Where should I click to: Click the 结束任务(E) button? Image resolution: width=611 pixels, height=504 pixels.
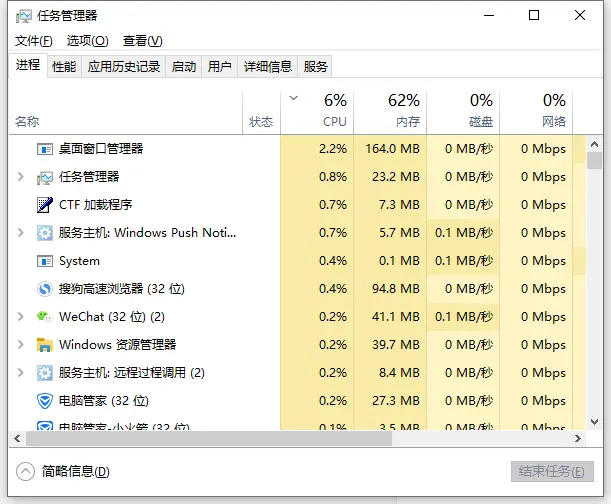pos(552,472)
